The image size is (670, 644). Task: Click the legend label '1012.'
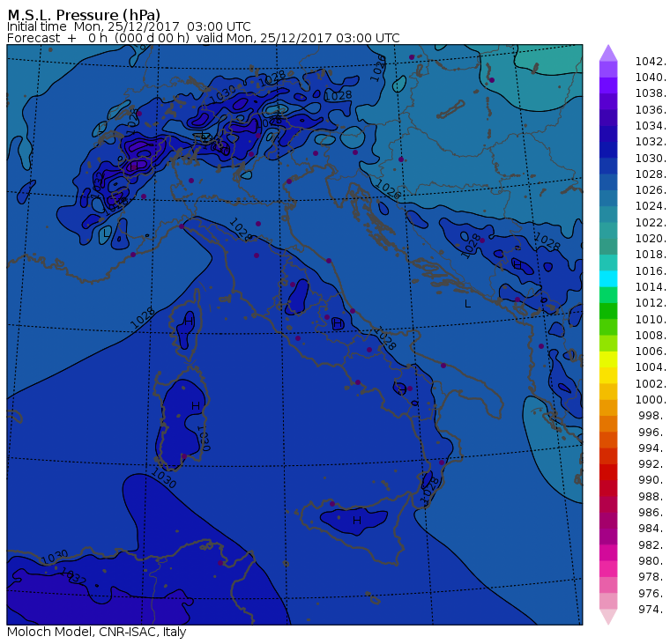coord(651,303)
